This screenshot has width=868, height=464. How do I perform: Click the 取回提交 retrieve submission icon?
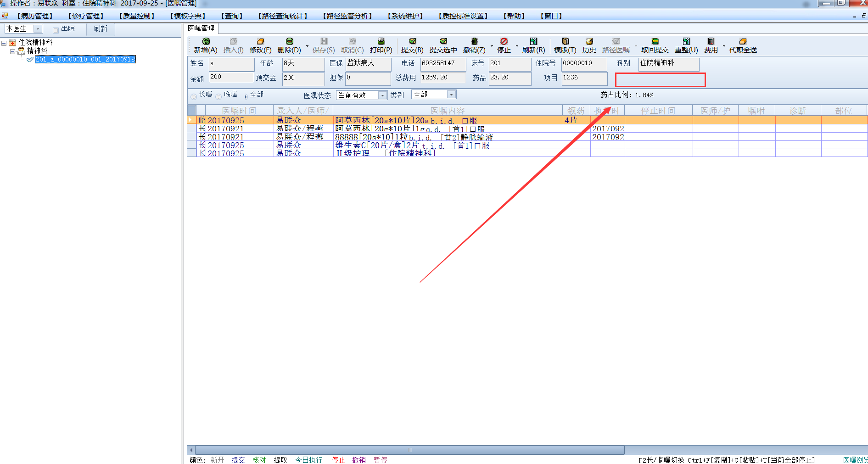pos(655,41)
